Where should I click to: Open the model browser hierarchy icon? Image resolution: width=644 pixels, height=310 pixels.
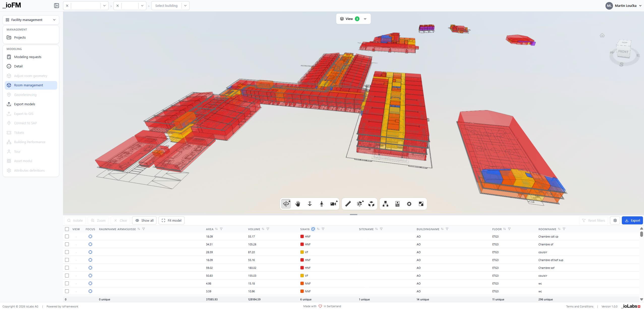pos(385,204)
